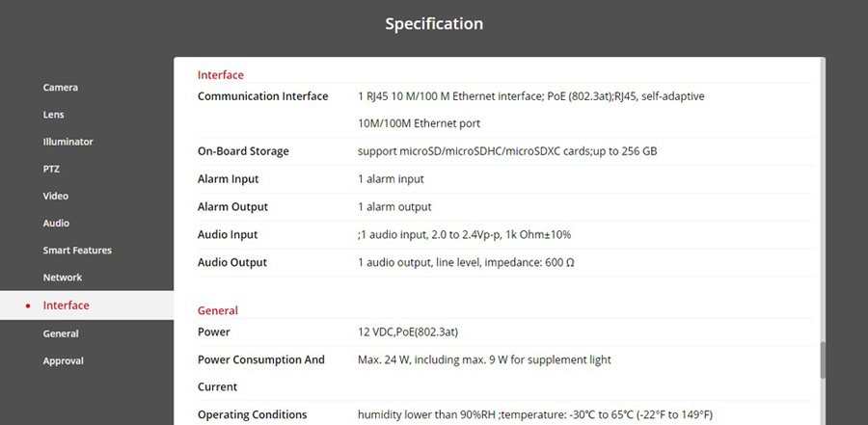The height and width of the screenshot is (425, 868).
Task: Go to Illuminator specifications
Action: [x=68, y=142]
